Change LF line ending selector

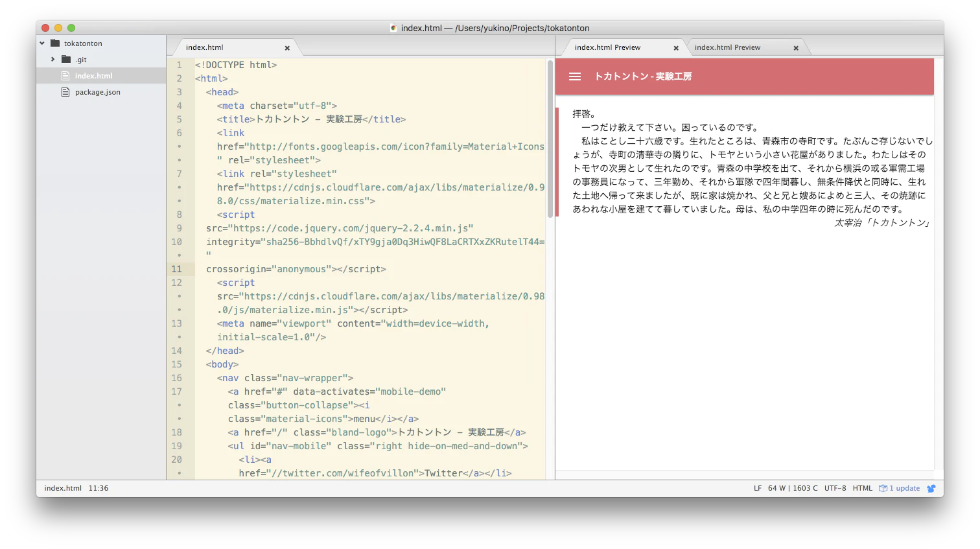click(x=758, y=488)
